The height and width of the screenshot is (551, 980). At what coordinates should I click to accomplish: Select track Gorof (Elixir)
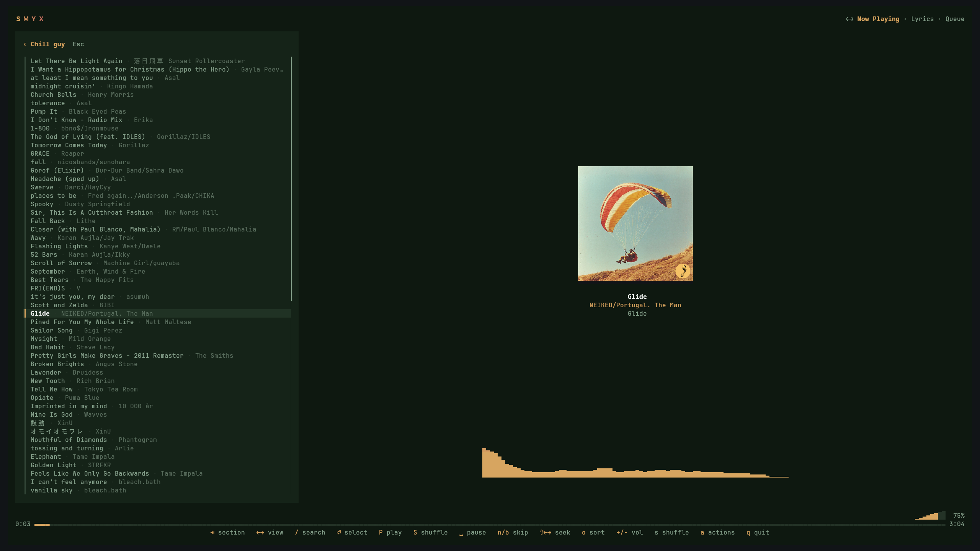click(x=158, y=171)
